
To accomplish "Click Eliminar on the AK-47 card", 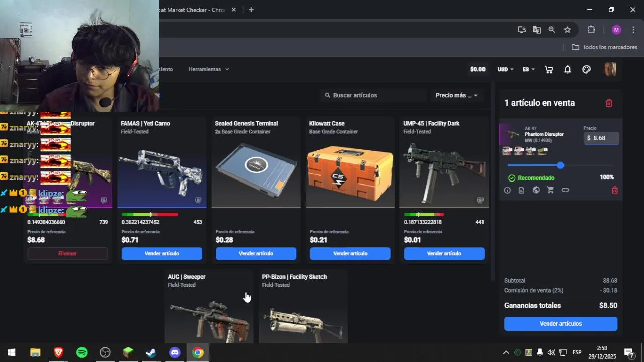I will [67, 254].
